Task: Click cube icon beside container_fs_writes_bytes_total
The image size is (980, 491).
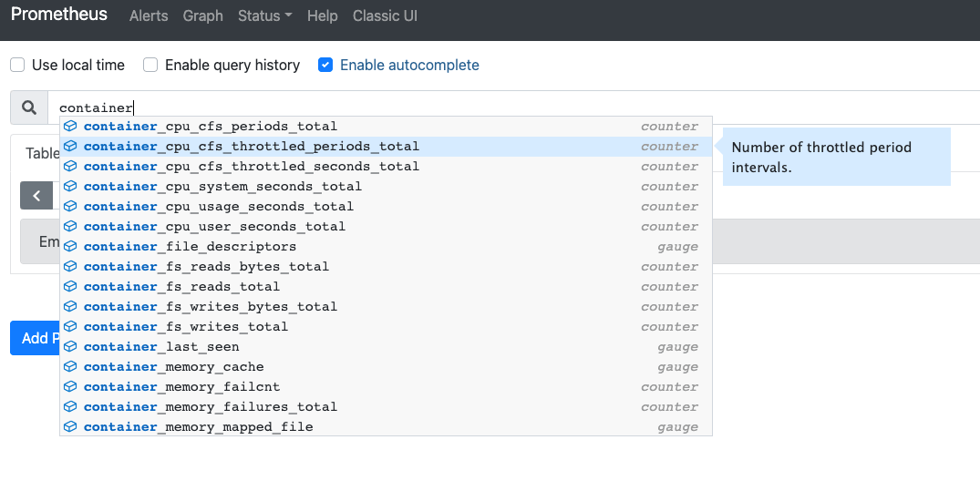Action: click(x=70, y=306)
